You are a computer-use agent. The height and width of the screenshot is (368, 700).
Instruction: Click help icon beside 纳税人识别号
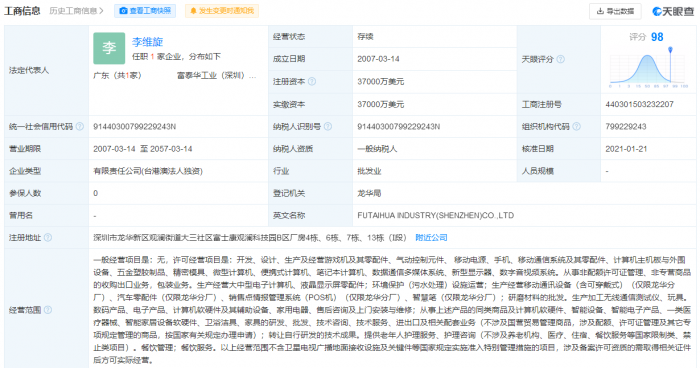point(328,126)
